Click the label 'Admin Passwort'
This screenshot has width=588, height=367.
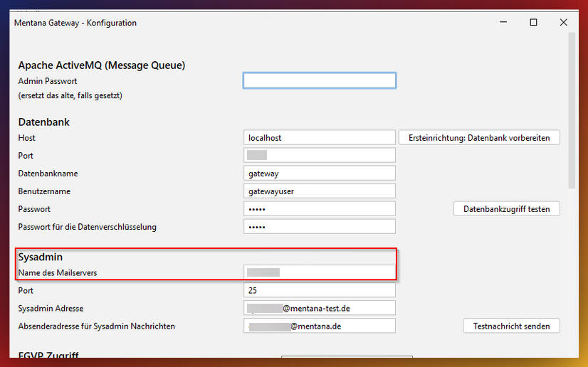click(x=48, y=81)
